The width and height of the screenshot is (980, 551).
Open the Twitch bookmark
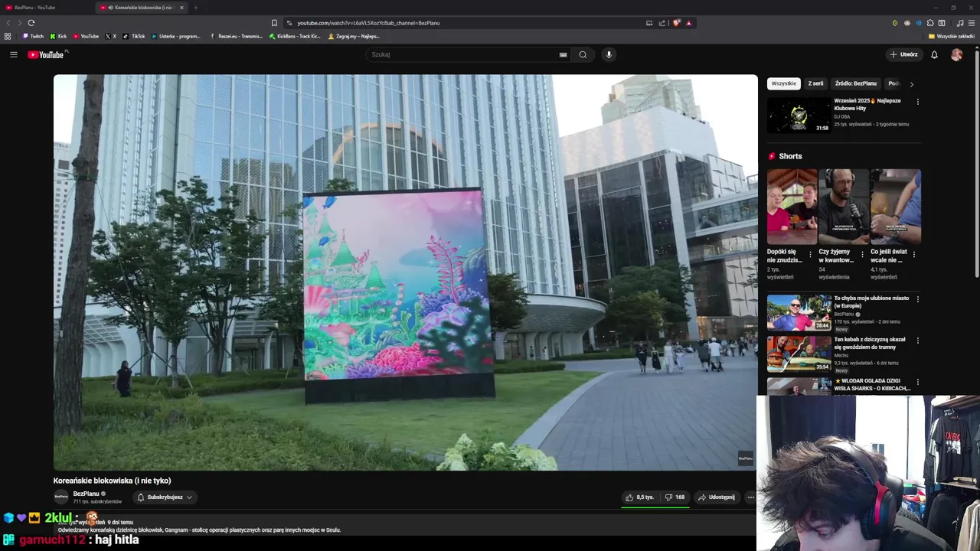click(x=33, y=36)
